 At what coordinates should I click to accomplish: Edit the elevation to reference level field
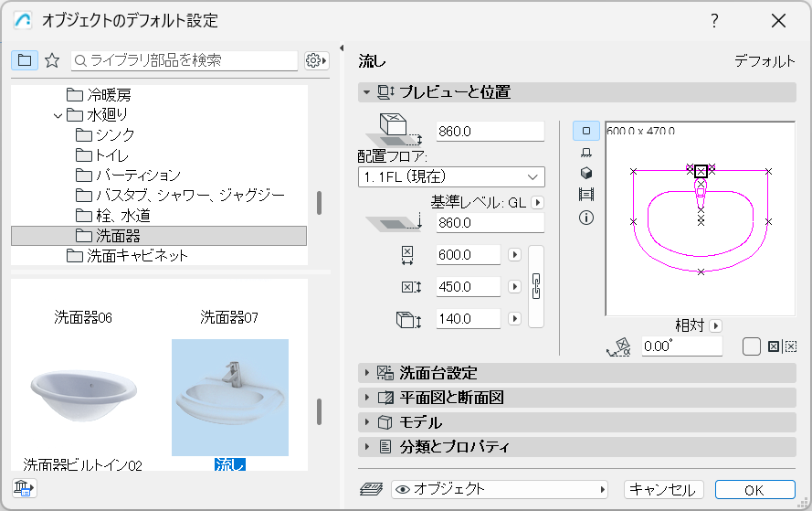pos(490,223)
